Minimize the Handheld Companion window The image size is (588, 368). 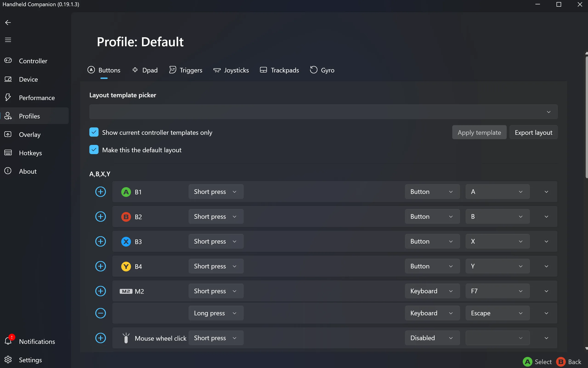(538, 4)
